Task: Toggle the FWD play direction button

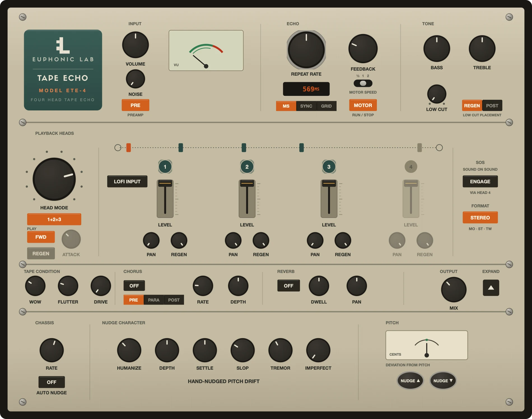Action: pos(41,237)
